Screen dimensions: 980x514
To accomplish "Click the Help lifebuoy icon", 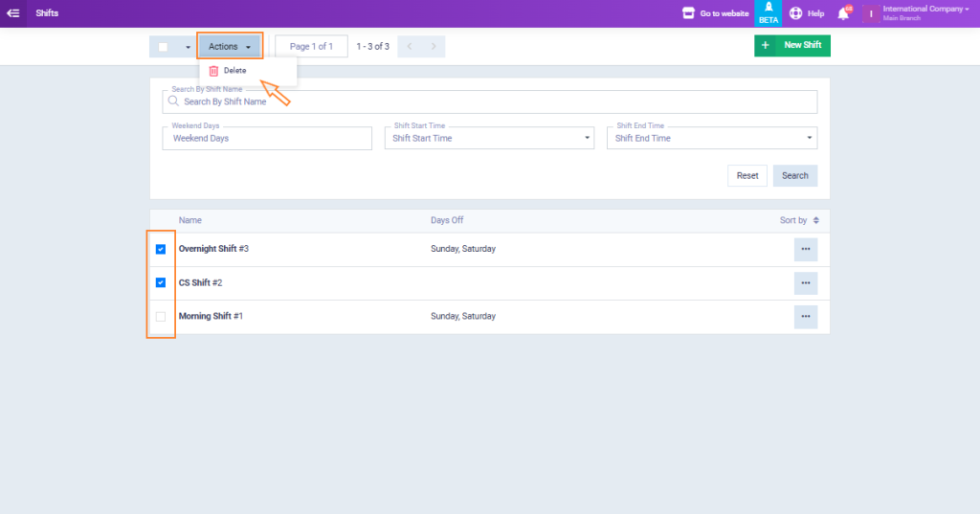I will coord(795,13).
